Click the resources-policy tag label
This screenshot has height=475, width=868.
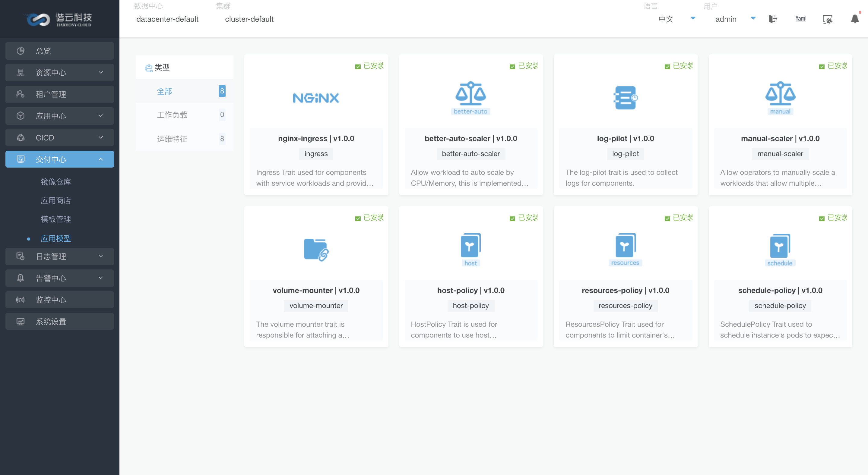(x=625, y=305)
